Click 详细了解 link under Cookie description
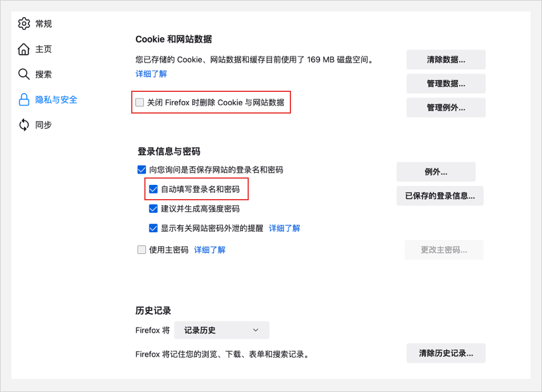Viewport: 542px width, 392px height. click(151, 74)
